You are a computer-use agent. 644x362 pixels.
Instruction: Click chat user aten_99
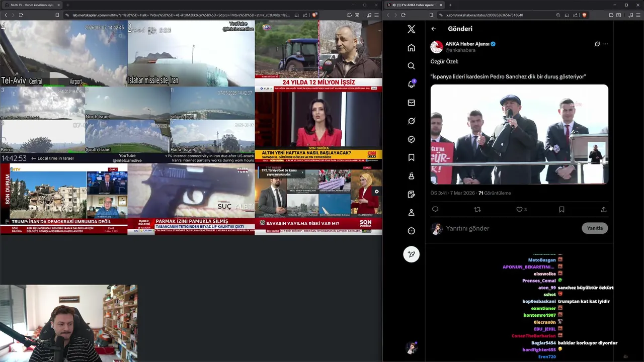coord(547,288)
